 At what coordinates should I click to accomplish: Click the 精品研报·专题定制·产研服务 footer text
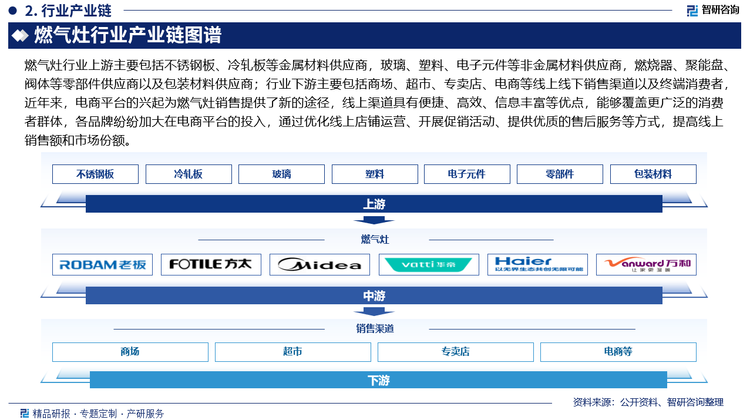(x=98, y=414)
